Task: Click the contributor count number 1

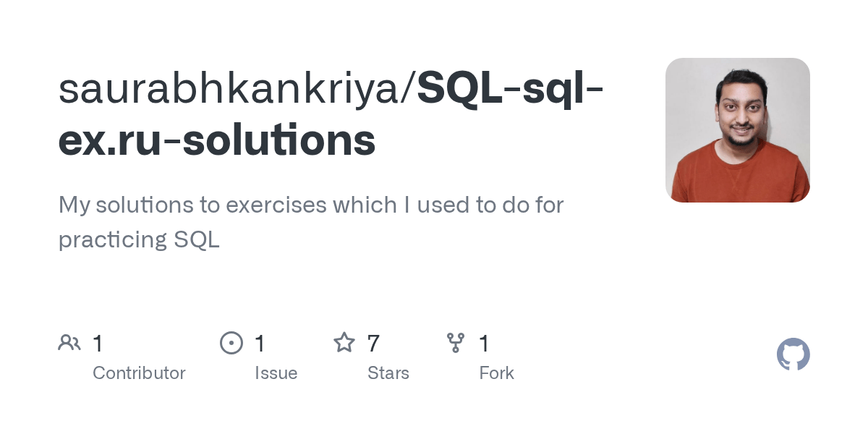Action: (98, 344)
